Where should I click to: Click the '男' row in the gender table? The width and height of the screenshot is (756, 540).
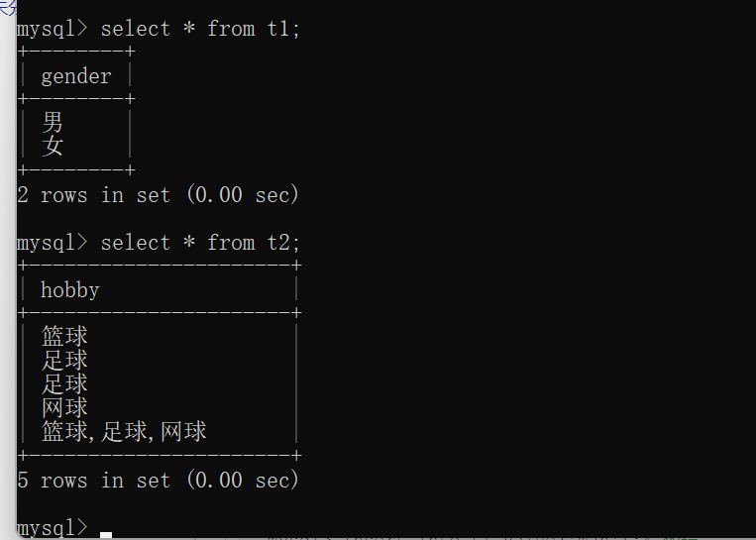tap(53, 123)
